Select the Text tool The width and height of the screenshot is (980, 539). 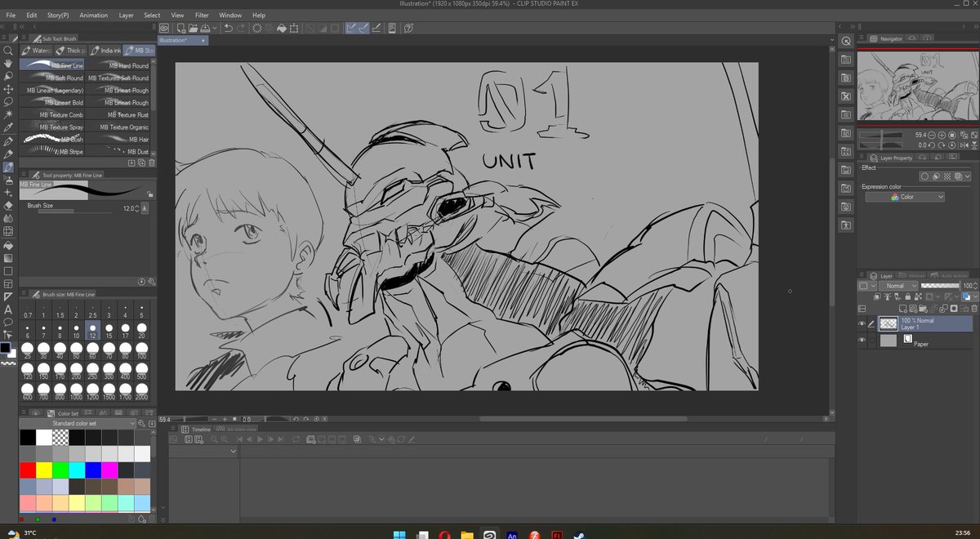click(8, 309)
